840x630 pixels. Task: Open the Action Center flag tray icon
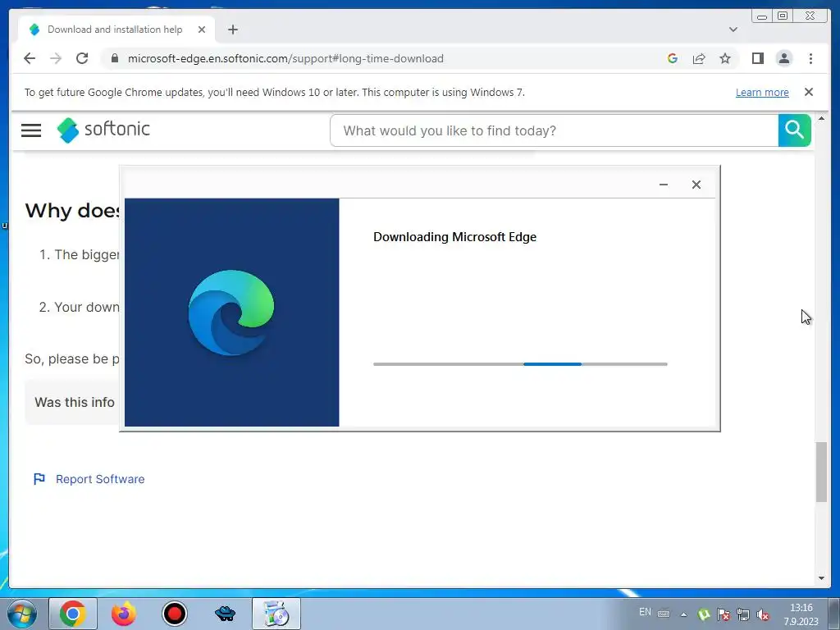point(724,614)
